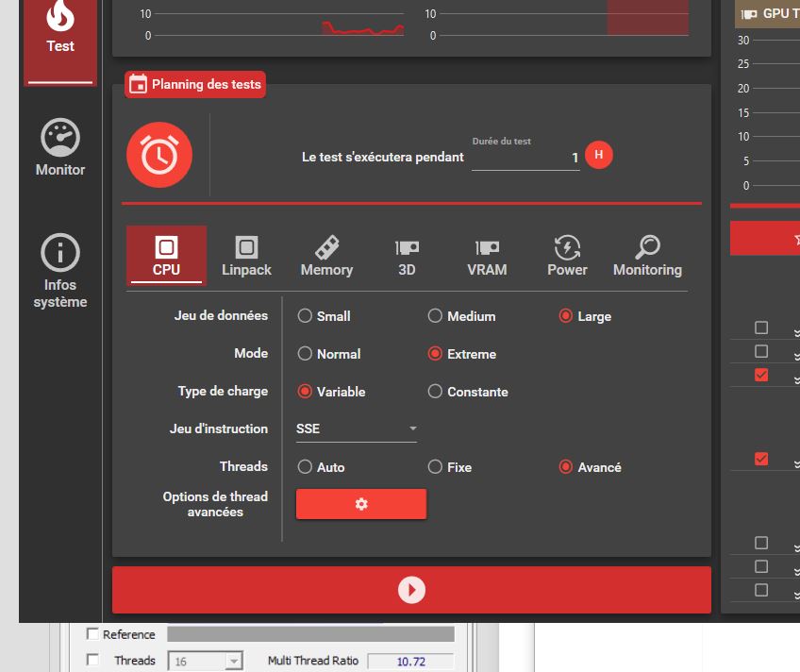This screenshot has width=800, height=672.
Task: Switch to the Memory test tab
Action: (x=326, y=255)
